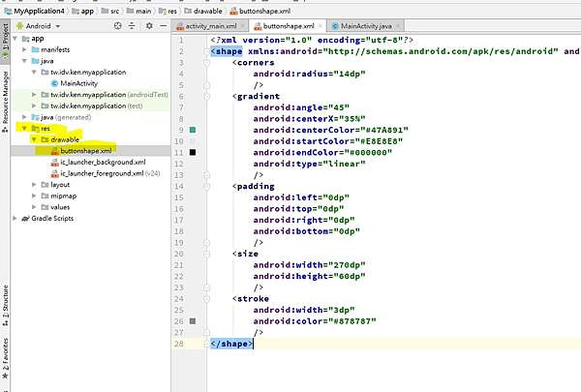The width and height of the screenshot is (581, 392).
Task: Place cursor on android:radius="14dp" line
Action: point(310,74)
